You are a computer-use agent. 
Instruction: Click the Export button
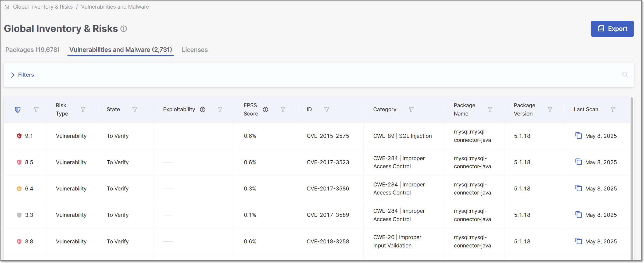pos(612,29)
